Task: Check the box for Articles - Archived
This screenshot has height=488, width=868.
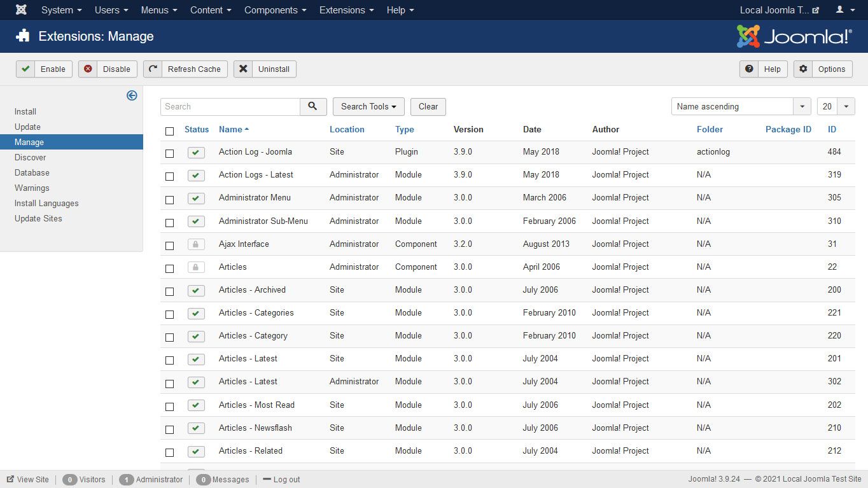Action: tap(169, 291)
